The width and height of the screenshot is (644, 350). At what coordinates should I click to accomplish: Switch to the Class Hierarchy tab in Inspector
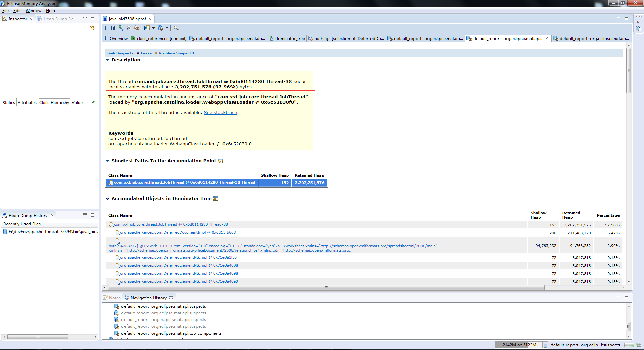tap(54, 102)
